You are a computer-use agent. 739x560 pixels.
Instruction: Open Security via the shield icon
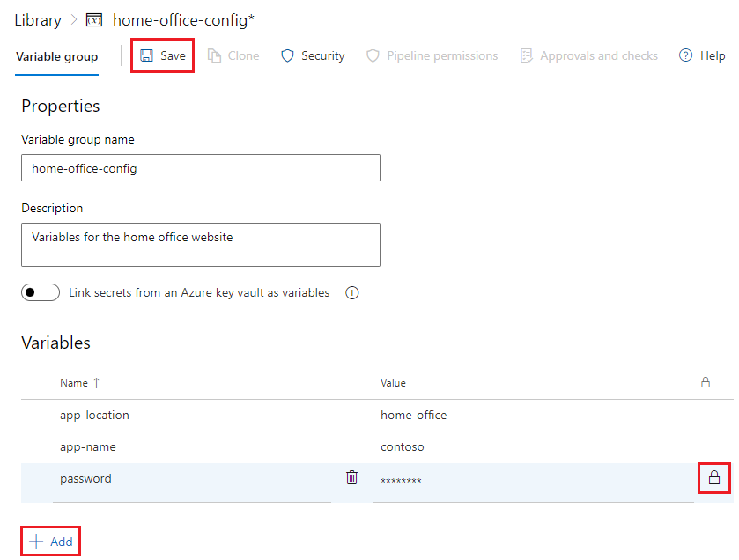point(288,55)
